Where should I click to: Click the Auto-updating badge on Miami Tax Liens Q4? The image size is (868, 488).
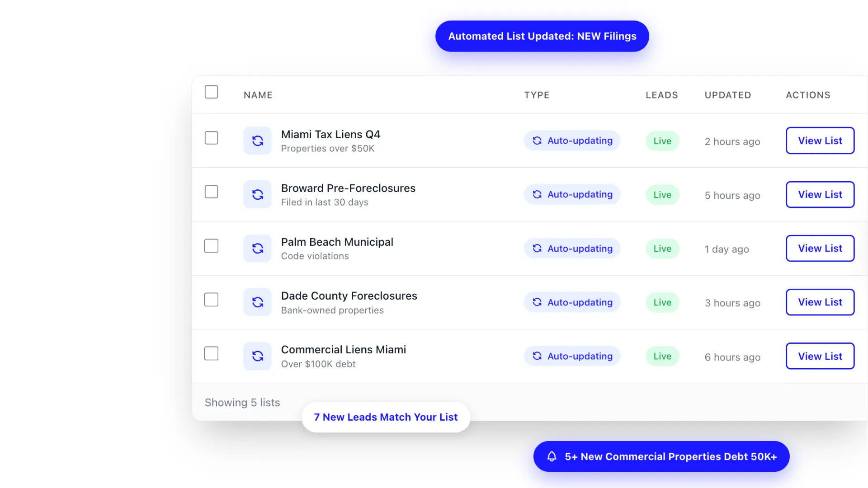(572, 141)
